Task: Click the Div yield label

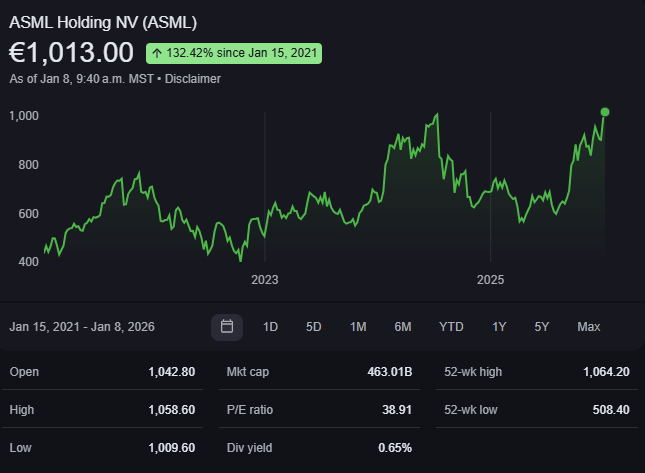Action: 249,447
